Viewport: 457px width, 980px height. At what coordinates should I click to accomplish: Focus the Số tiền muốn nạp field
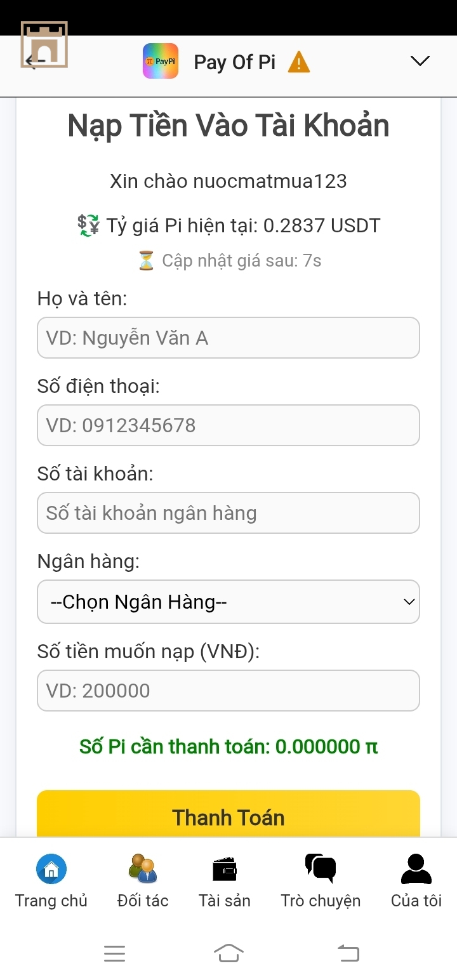click(228, 691)
